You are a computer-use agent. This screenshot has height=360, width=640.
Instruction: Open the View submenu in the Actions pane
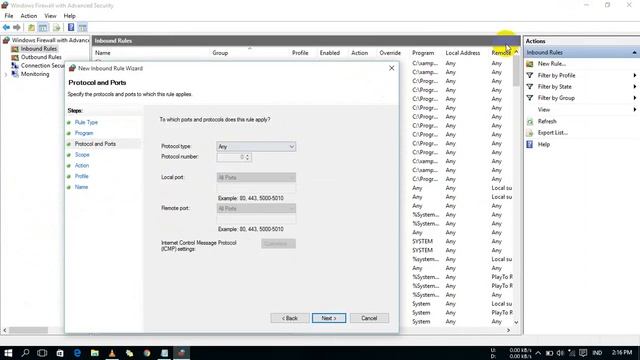coord(544,109)
